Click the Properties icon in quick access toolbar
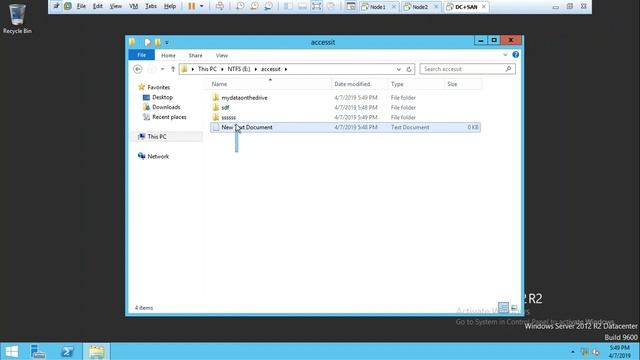Viewport: 640px width, 360px height. click(x=147, y=42)
